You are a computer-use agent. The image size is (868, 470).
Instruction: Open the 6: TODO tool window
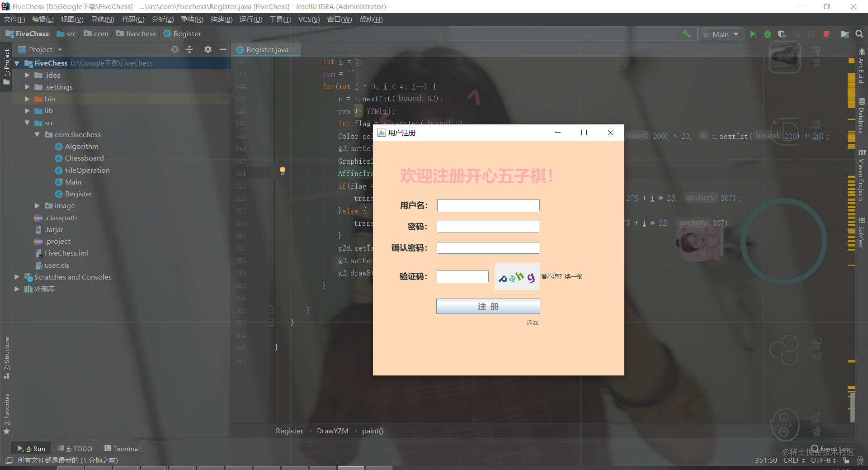(x=75, y=448)
